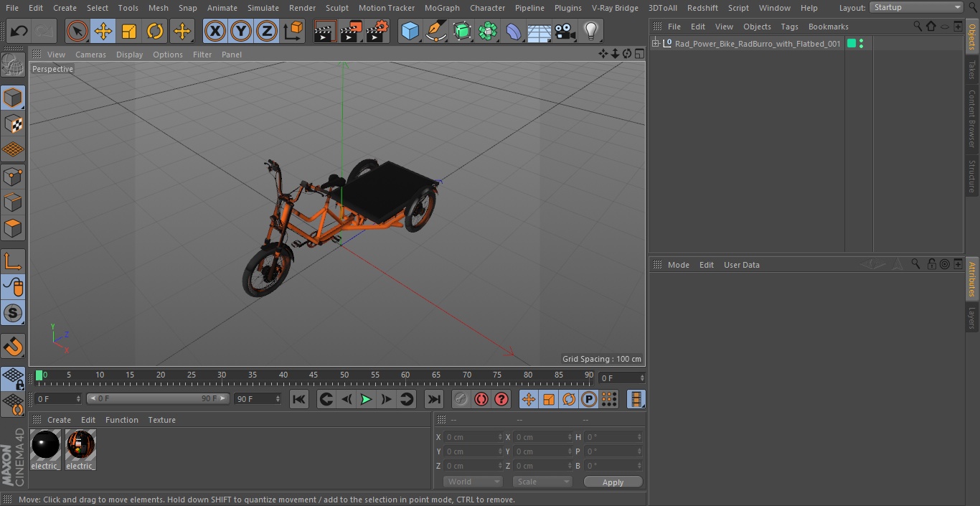Open the viewport Cameras menu

coord(90,55)
